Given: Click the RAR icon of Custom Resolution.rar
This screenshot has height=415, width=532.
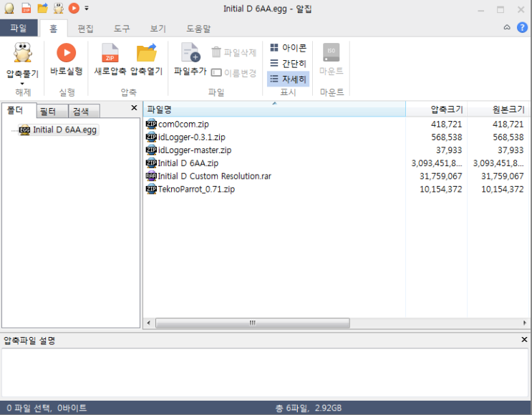Looking at the screenshot, I should (x=151, y=176).
